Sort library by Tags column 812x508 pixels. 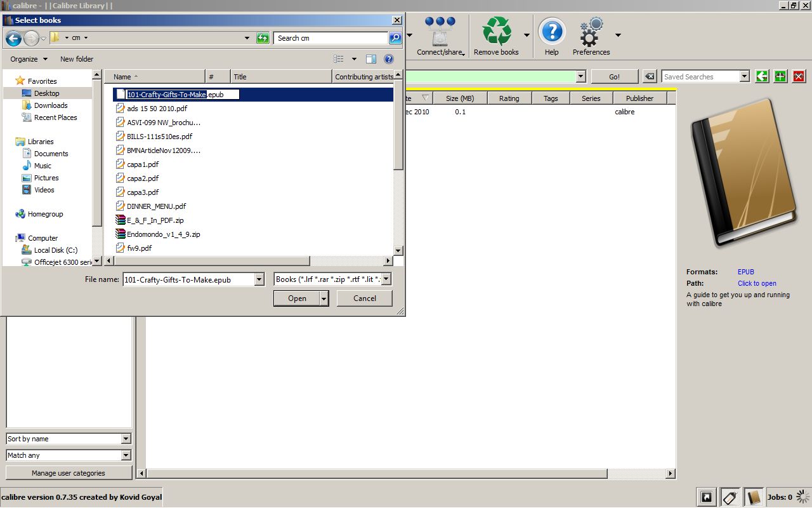[x=551, y=98]
